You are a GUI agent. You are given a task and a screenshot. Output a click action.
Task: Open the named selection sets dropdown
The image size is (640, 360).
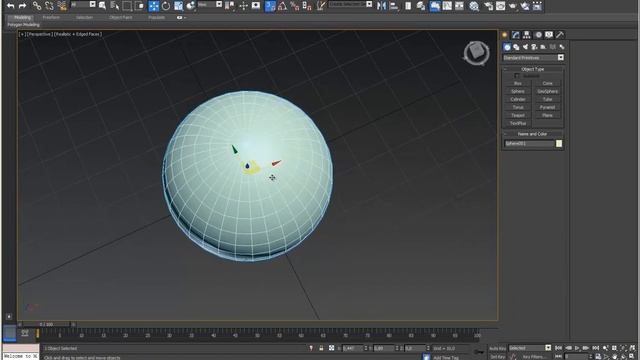[x=369, y=4]
